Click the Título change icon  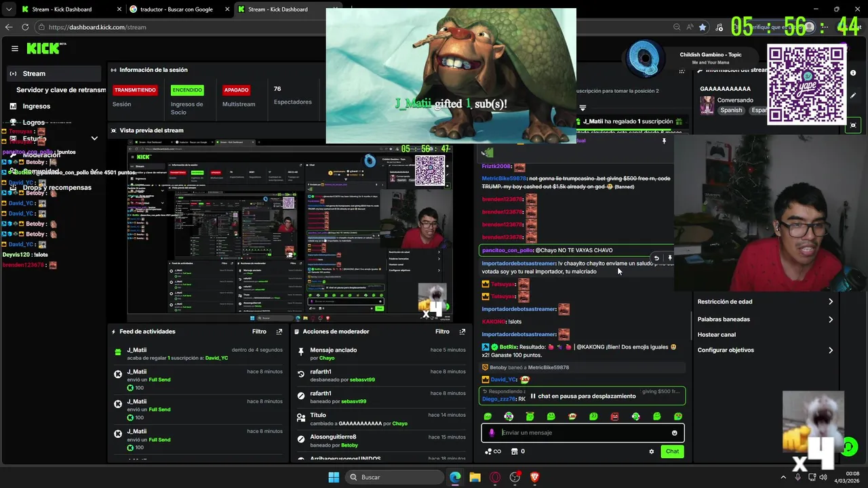pos(302,418)
